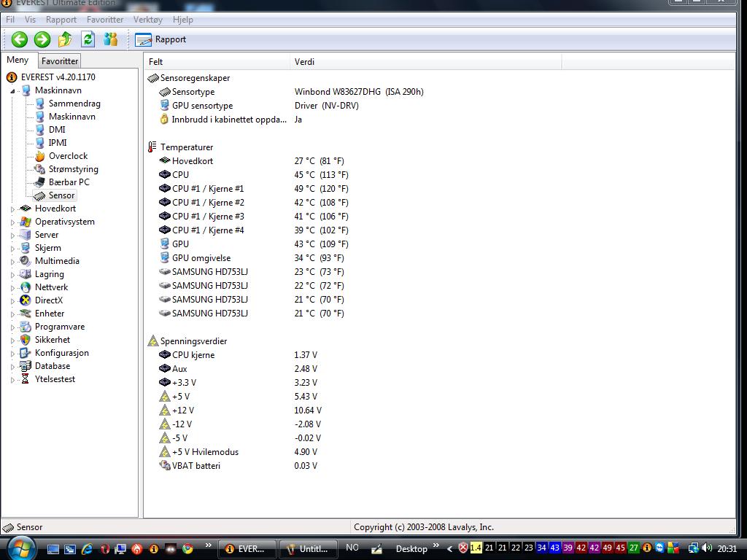Switch to the Meny tab

18,60
